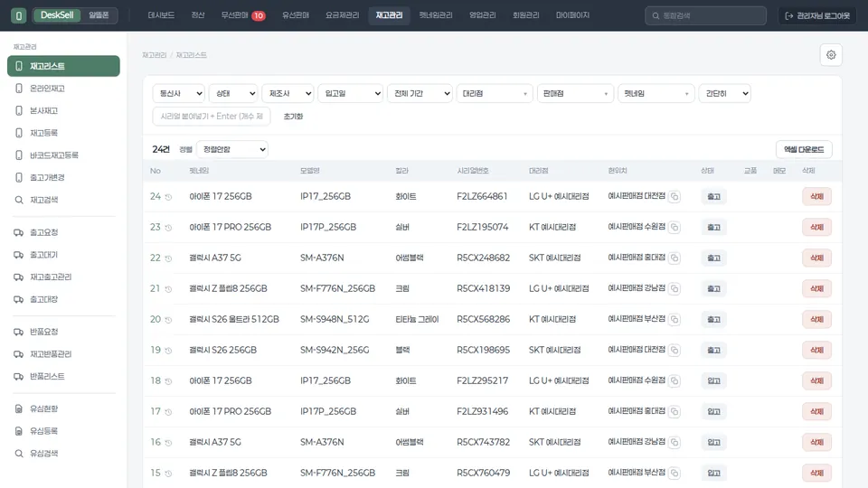Click the 삭제 button in row 15

816,473
